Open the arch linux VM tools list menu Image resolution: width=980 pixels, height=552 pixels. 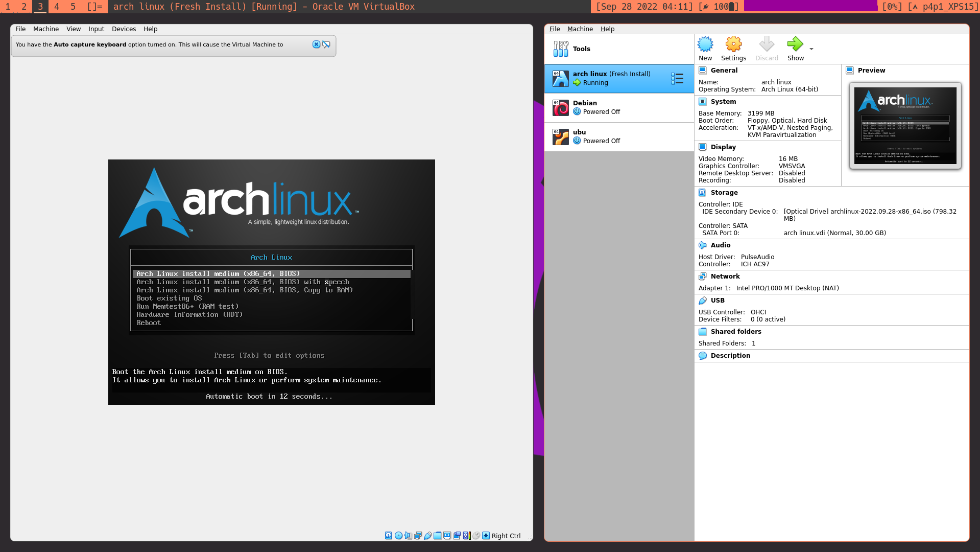[x=677, y=78]
